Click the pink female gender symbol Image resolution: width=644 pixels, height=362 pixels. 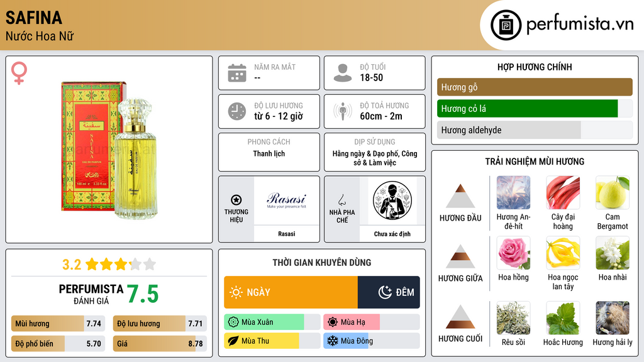point(19,73)
